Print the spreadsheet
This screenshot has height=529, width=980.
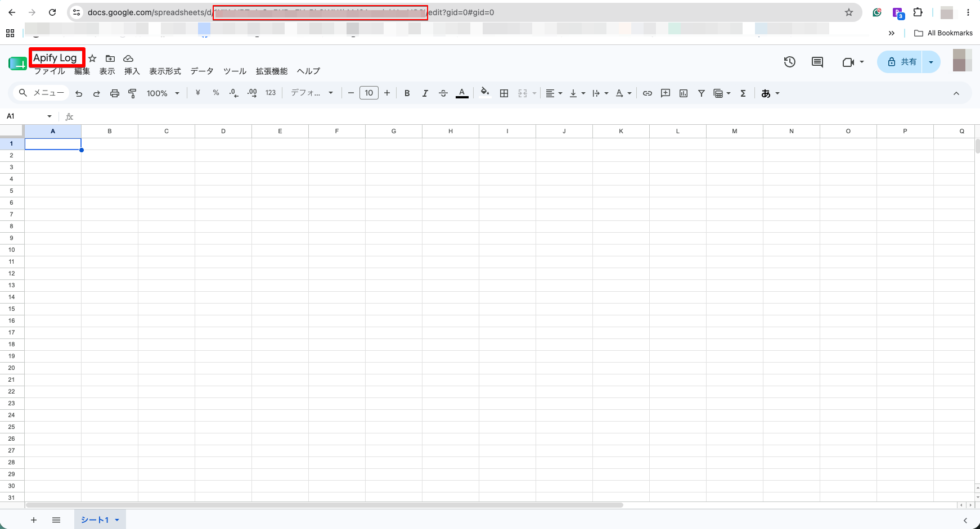(x=115, y=93)
